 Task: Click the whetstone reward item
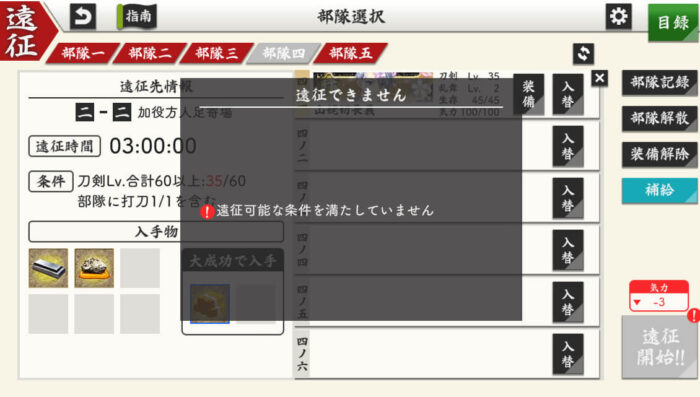tap(94, 268)
